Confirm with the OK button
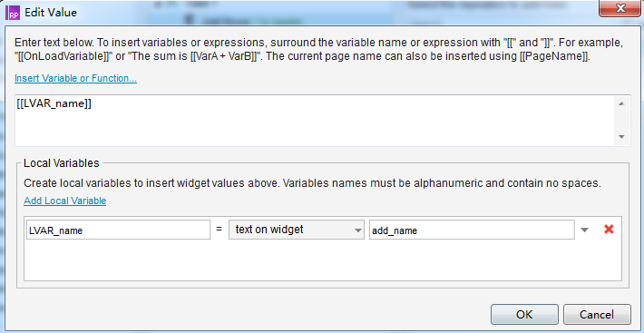Image resolution: width=644 pixels, height=333 pixels. point(524,315)
